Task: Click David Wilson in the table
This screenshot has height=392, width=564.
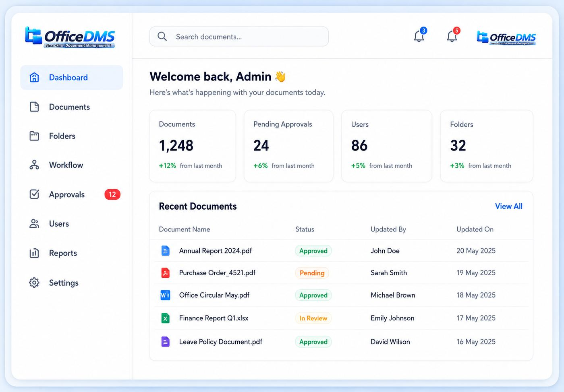Action: [x=390, y=342]
